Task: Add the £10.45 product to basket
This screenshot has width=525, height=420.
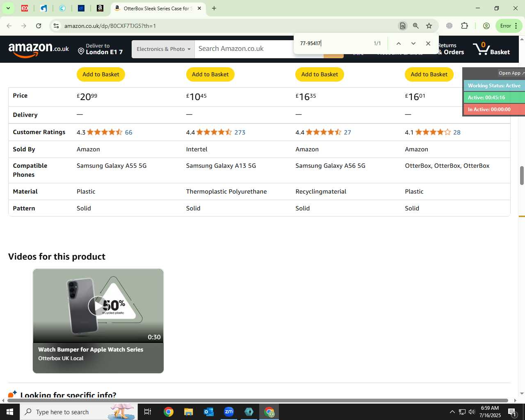Action: pos(210,74)
